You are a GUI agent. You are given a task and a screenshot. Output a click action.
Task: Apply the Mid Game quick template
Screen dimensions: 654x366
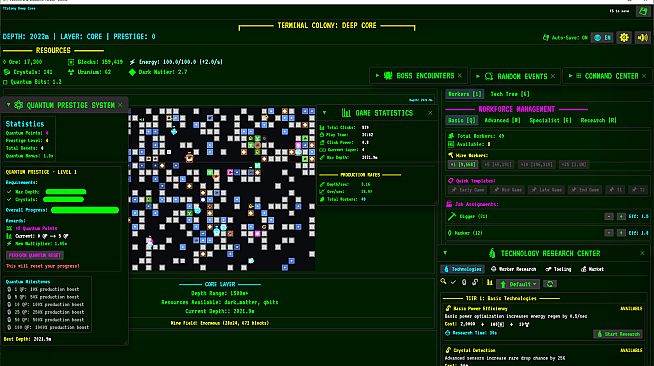(507, 190)
